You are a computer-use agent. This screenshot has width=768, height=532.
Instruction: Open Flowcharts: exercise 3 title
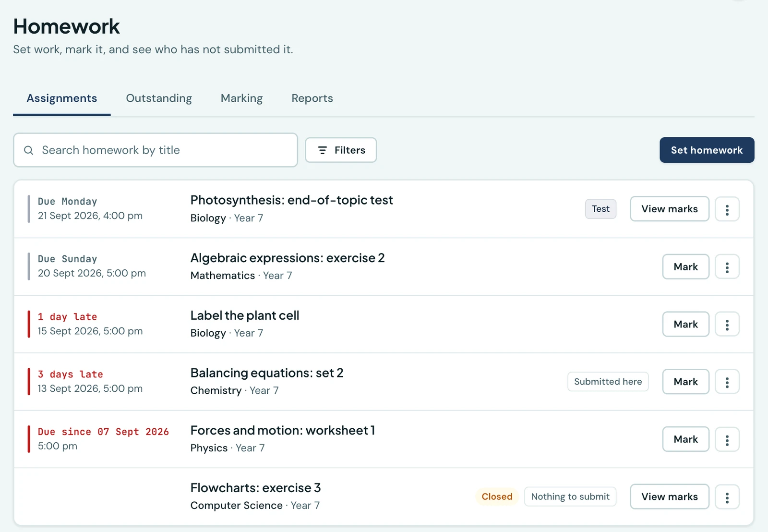(x=255, y=488)
